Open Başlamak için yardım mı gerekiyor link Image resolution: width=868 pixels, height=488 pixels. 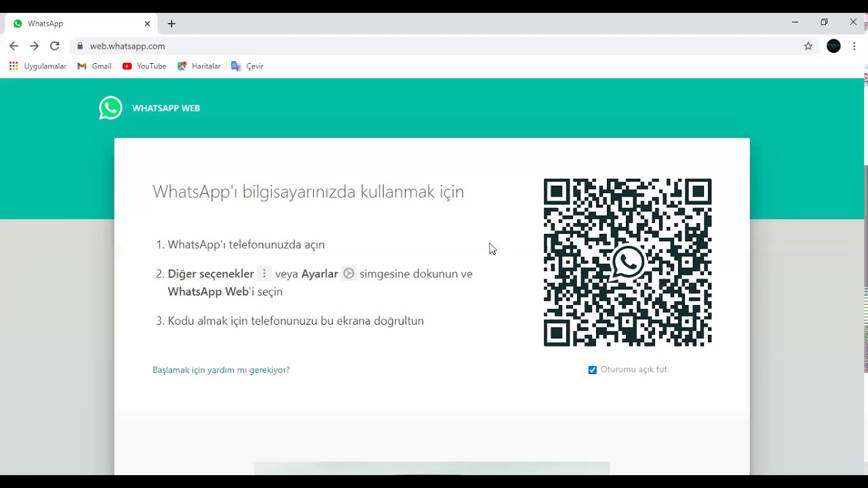221,370
